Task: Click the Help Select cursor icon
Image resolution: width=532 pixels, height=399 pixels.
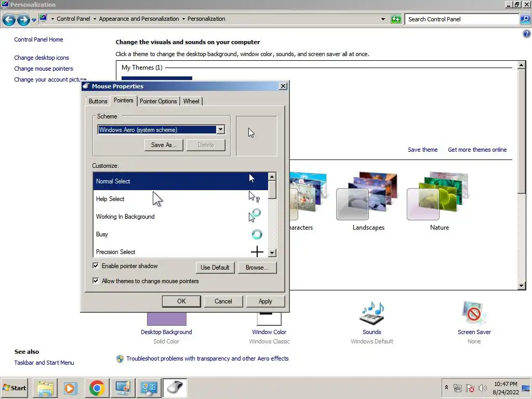Action: click(254, 197)
